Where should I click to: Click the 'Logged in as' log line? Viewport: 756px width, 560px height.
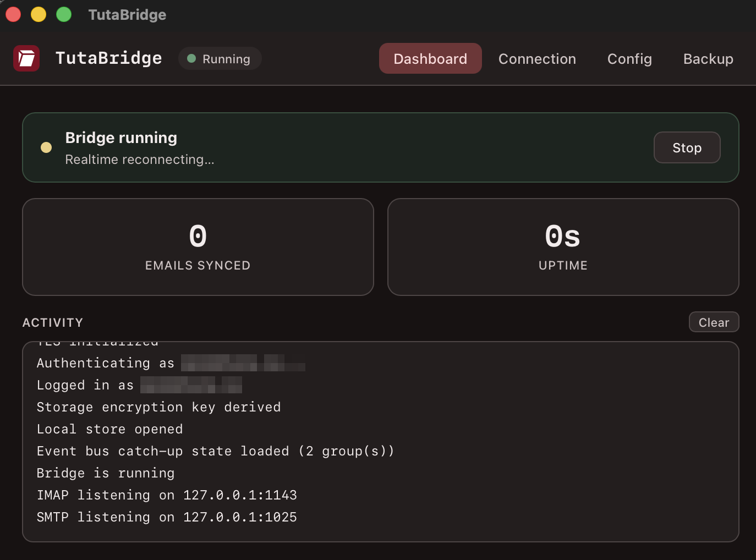(x=139, y=385)
